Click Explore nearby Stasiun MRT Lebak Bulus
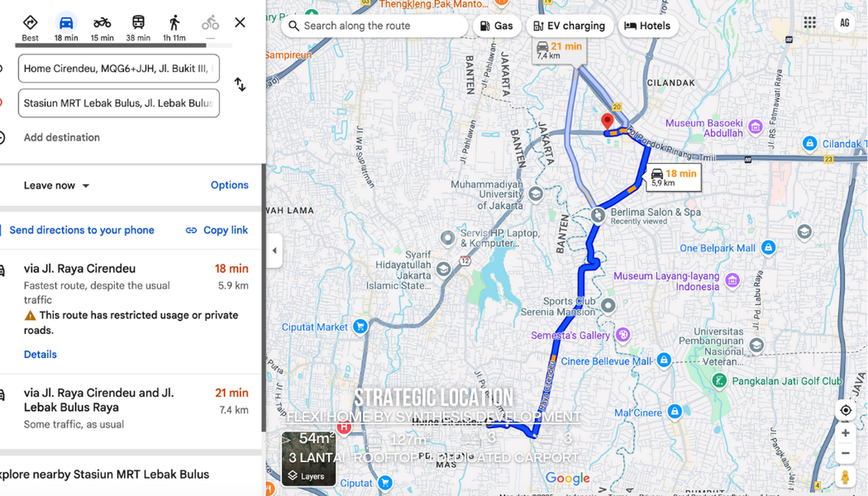The height and width of the screenshot is (496, 868). (105, 475)
